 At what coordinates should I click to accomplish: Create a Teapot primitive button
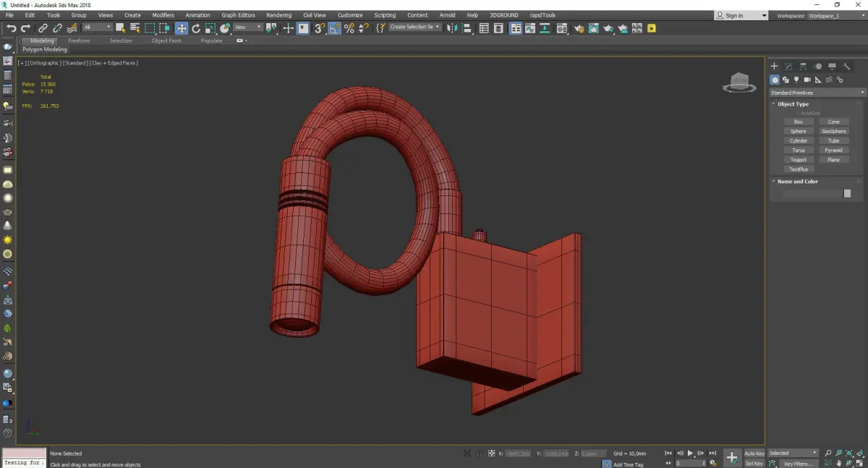[799, 160]
